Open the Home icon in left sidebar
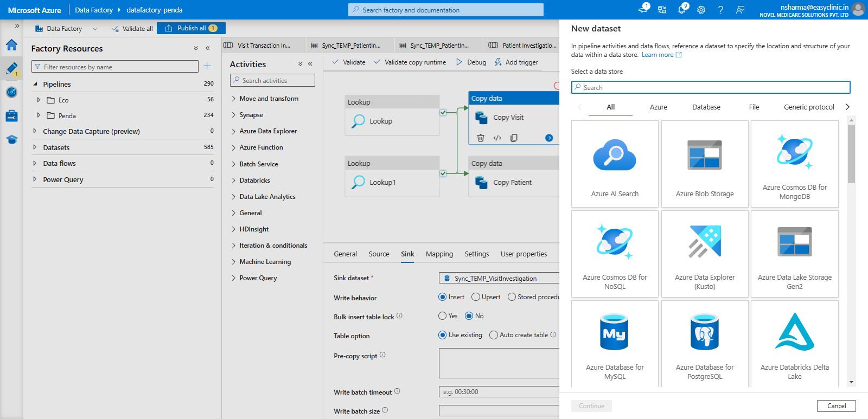The width and height of the screenshot is (868, 419). click(11, 45)
